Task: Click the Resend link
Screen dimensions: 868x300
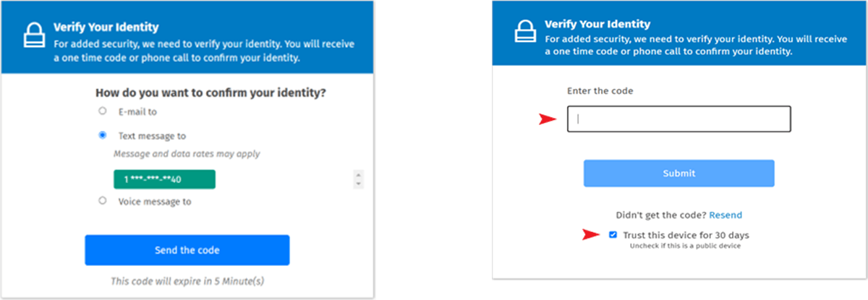Action: (726, 215)
